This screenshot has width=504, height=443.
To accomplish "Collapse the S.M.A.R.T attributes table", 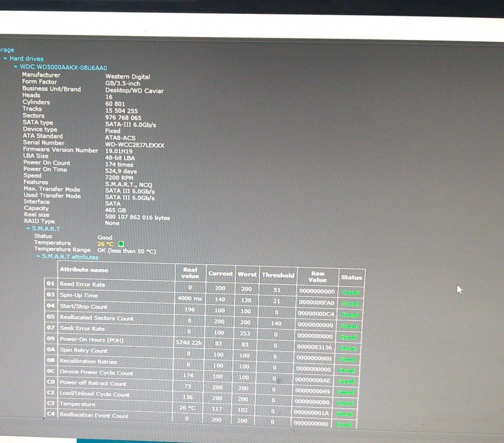I will (x=38, y=257).
